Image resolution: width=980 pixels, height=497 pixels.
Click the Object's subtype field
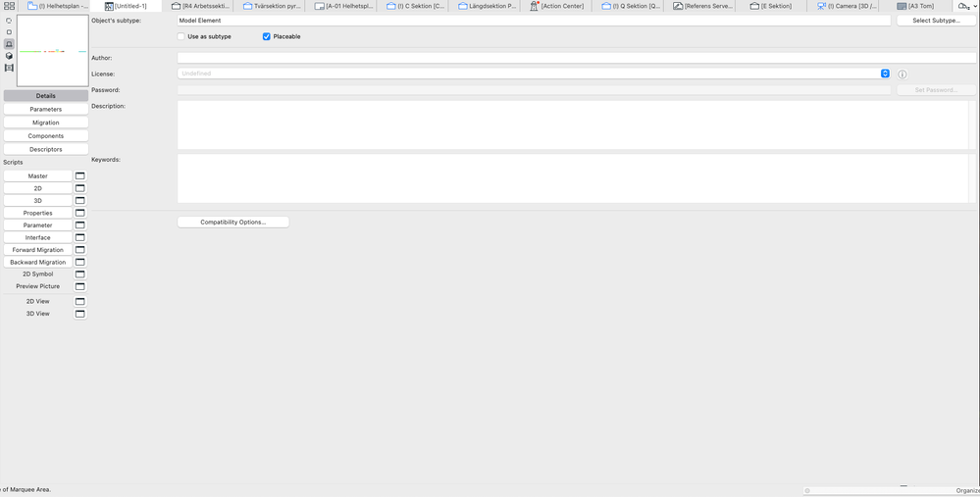534,21
